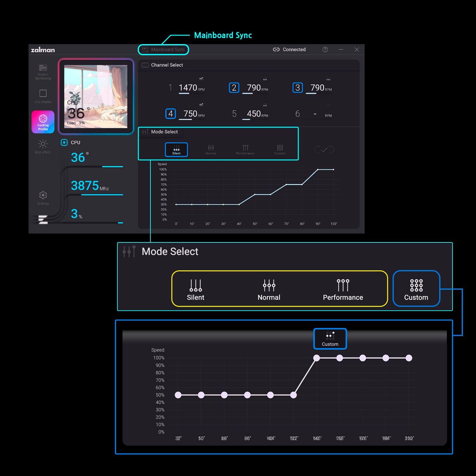Open the System Monitoring sidebar tab
The image size is (476, 476).
43,72
